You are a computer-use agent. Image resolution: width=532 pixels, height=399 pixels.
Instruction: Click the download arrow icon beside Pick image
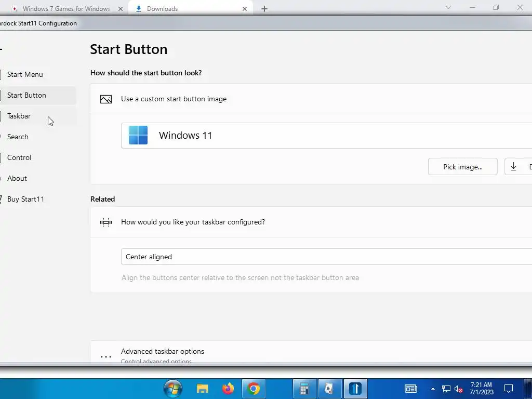pos(513,167)
